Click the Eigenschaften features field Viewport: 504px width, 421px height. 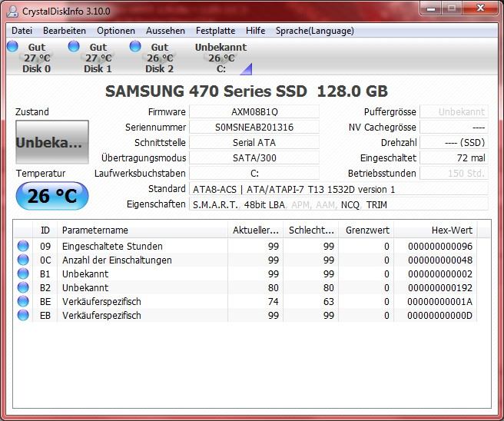339,204
